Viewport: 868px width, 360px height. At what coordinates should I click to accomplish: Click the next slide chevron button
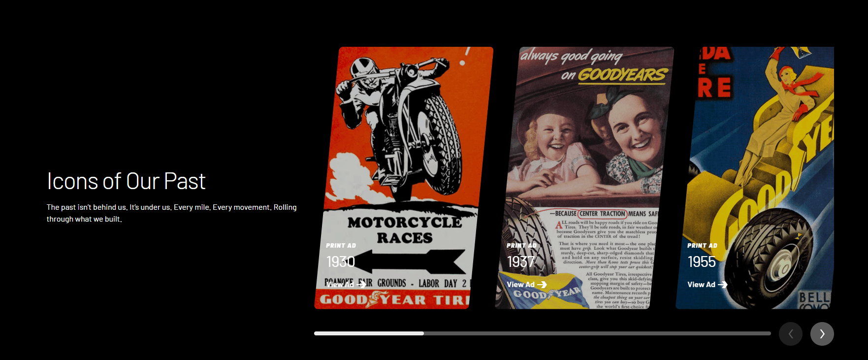[822, 334]
